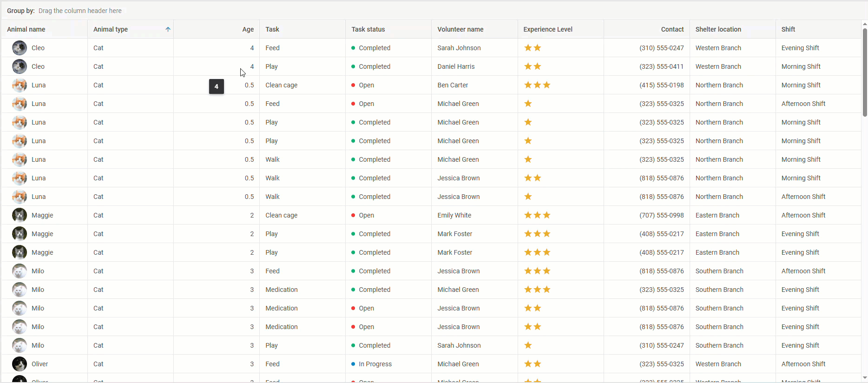
Task: Click the phone number (415) 555-0198
Action: tap(661, 85)
